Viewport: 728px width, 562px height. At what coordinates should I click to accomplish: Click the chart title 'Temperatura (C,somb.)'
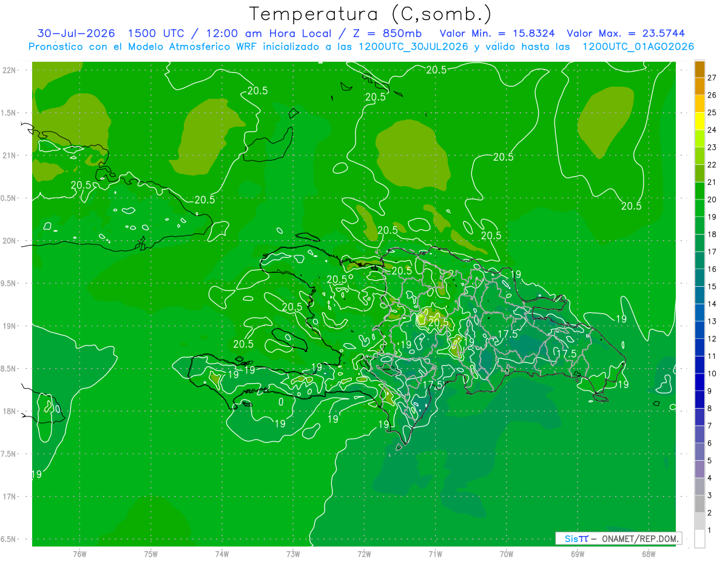point(370,13)
